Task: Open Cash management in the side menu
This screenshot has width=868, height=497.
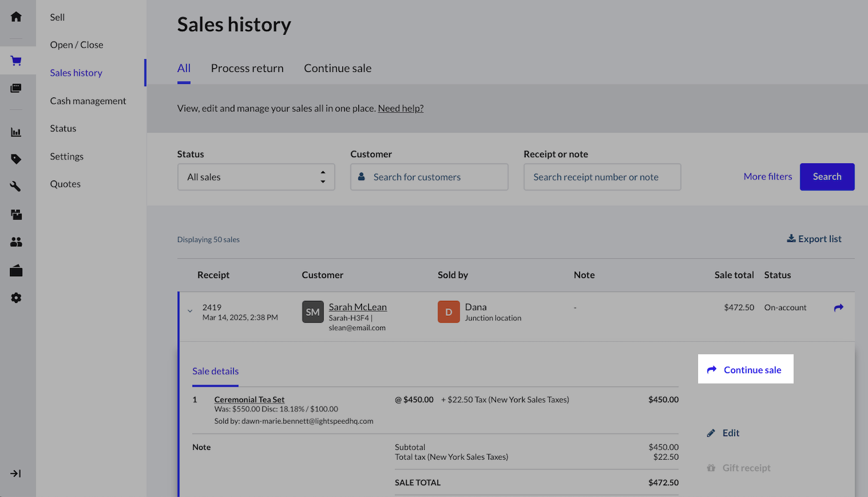Action: tap(88, 101)
